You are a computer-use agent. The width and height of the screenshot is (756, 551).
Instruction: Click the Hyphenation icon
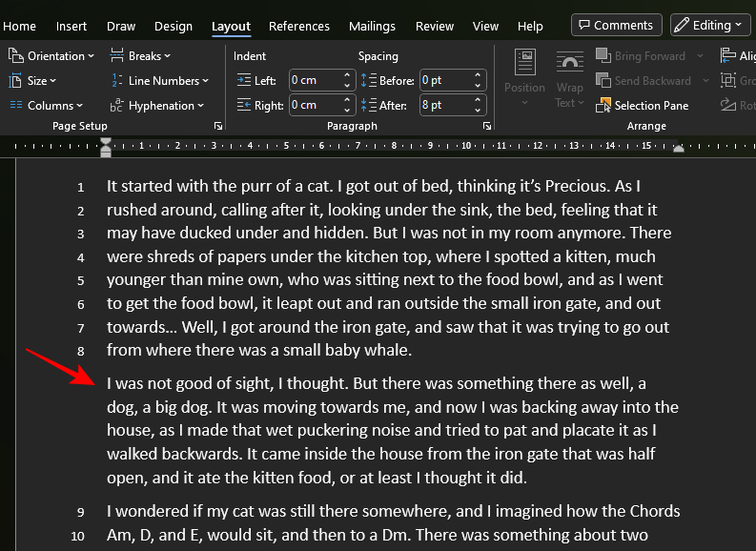point(116,105)
